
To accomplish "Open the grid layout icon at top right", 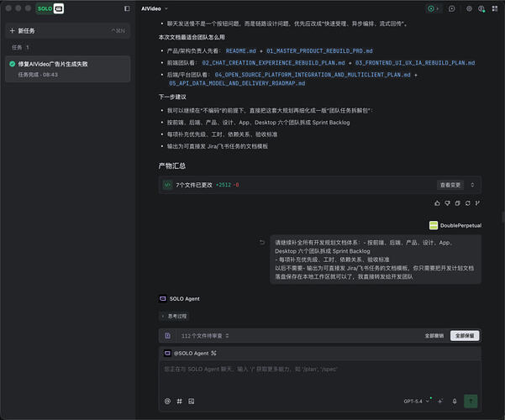I will 495,8.
